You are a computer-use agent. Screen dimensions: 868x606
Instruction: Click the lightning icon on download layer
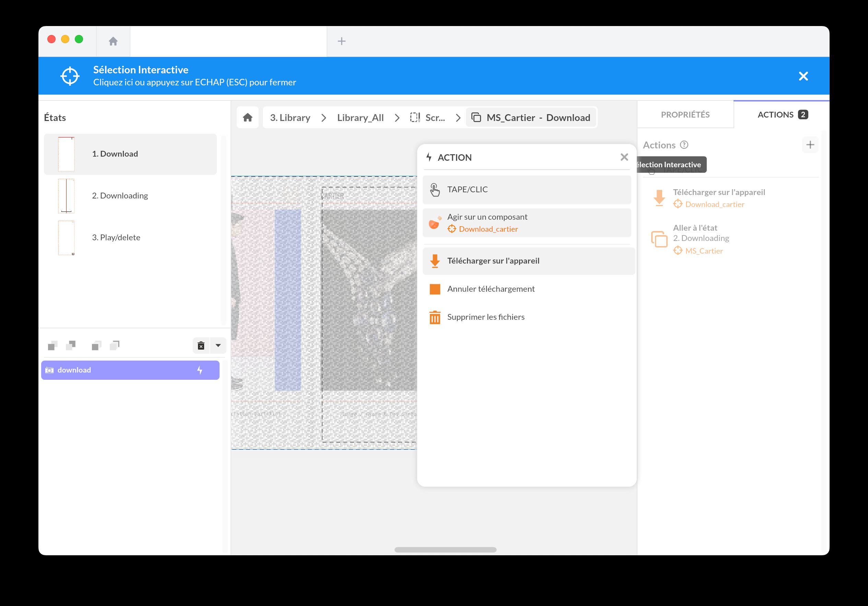coord(200,370)
